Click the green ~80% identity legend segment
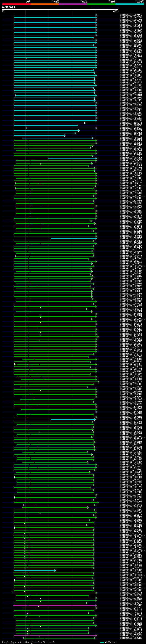146x644 pixels. [101, 4]
